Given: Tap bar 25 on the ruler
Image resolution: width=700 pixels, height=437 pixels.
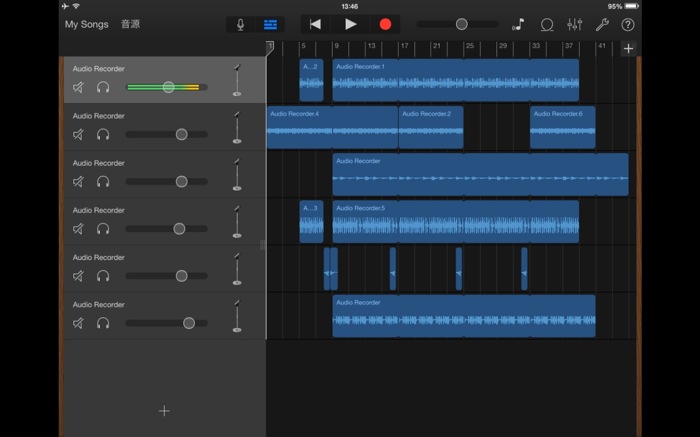Looking at the screenshot, I should pos(470,46).
